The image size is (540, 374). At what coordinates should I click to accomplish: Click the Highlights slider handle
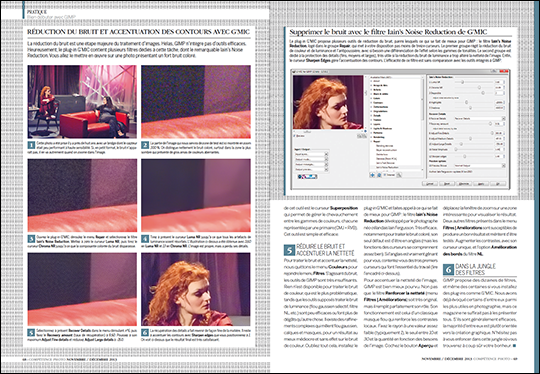pyautogui.click(x=466, y=102)
